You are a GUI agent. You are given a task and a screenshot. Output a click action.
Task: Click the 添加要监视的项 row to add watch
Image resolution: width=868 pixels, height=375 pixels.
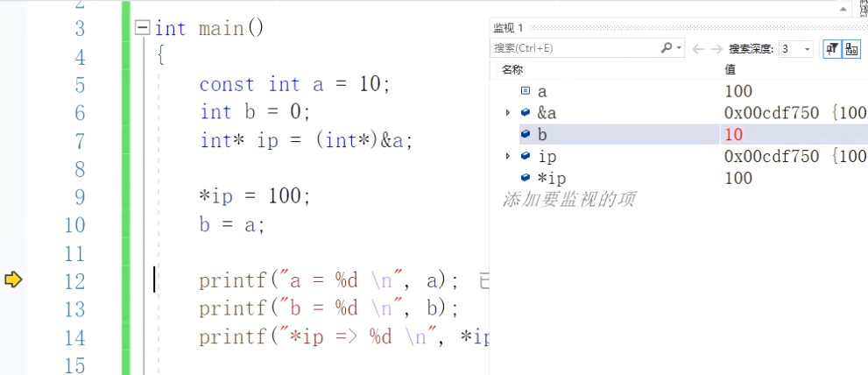coord(568,200)
